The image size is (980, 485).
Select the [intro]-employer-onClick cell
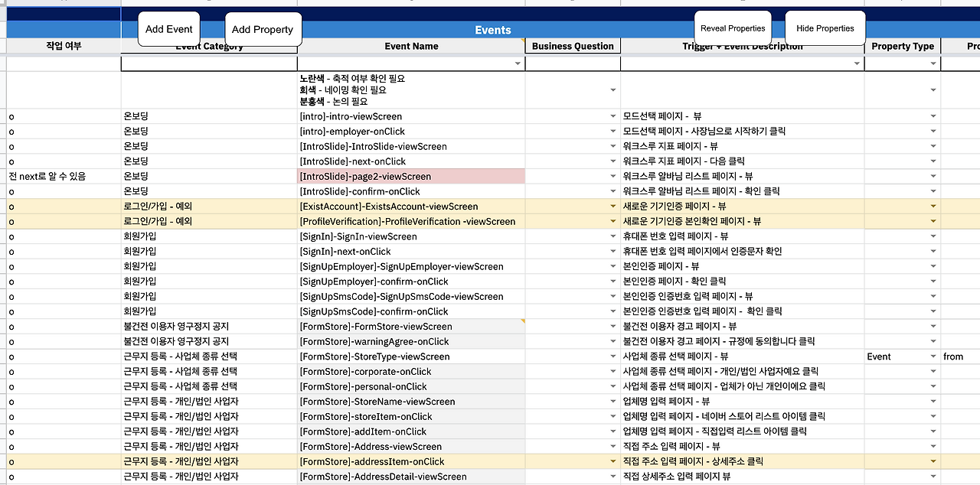pyautogui.click(x=411, y=132)
